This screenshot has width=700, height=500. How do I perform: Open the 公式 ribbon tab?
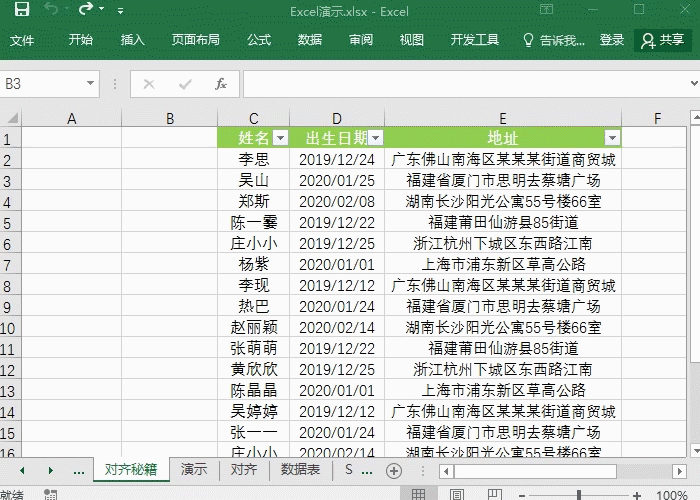point(259,40)
